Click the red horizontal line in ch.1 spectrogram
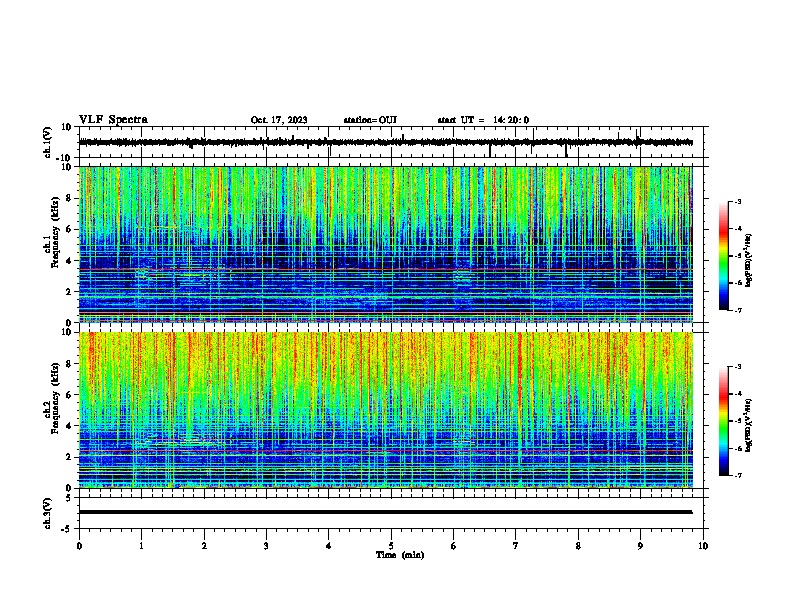The height and width of the screenshot is (612, 792). pyautogui.click(x=385, y=270)
